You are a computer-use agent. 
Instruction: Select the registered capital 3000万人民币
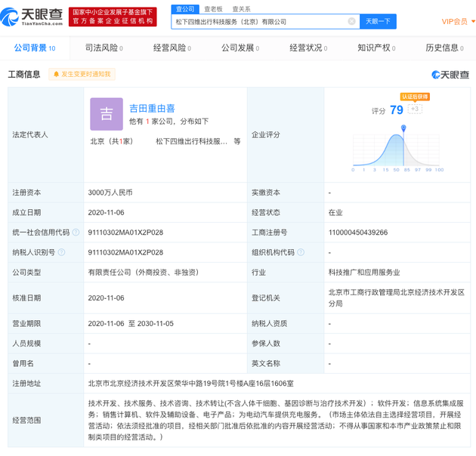coord(110,193)
